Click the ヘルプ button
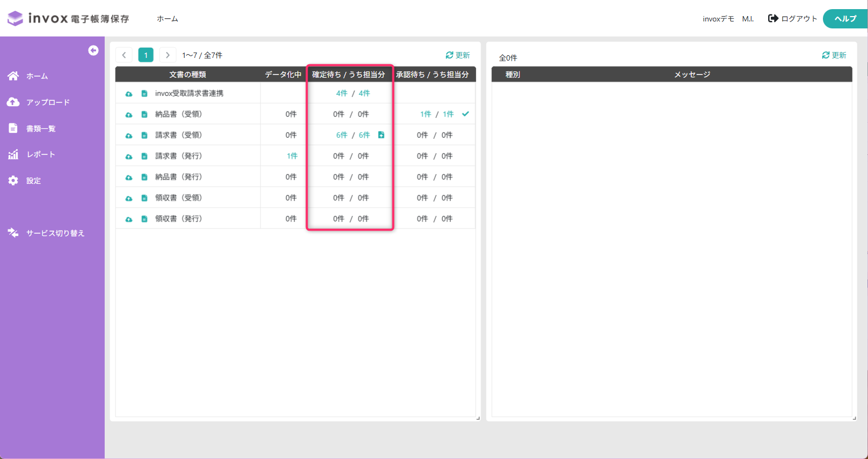868x459 pixels. coord(845,19)
